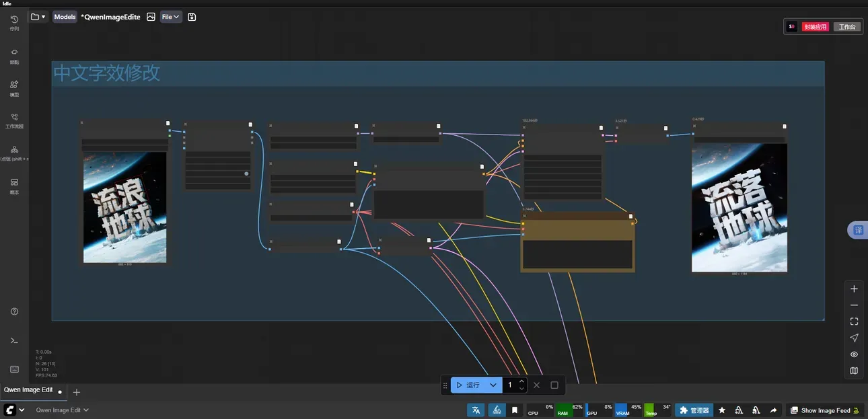Open the keyboard shortcuts panel

tap(14, 369)
